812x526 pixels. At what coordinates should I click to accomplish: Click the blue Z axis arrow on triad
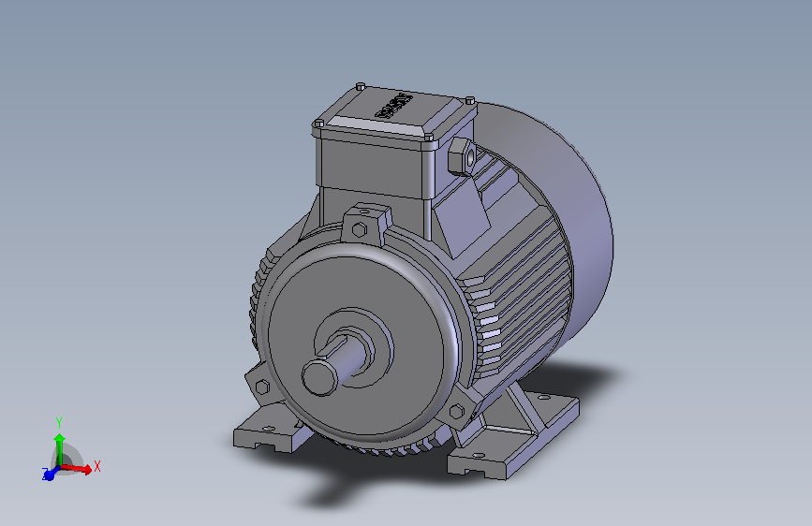50,474
